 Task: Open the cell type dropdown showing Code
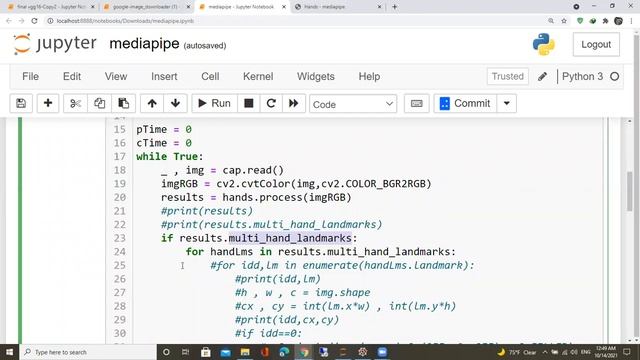(353, 104)
